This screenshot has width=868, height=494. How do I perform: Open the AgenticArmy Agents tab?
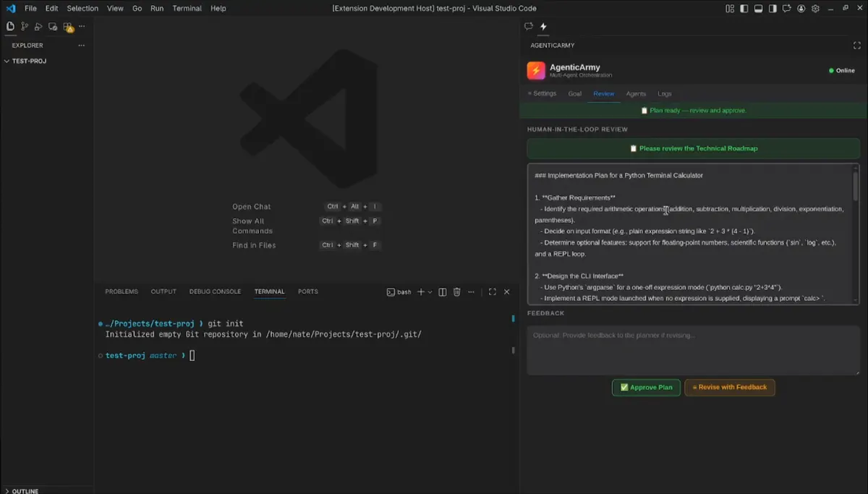[x=636, y=93]
